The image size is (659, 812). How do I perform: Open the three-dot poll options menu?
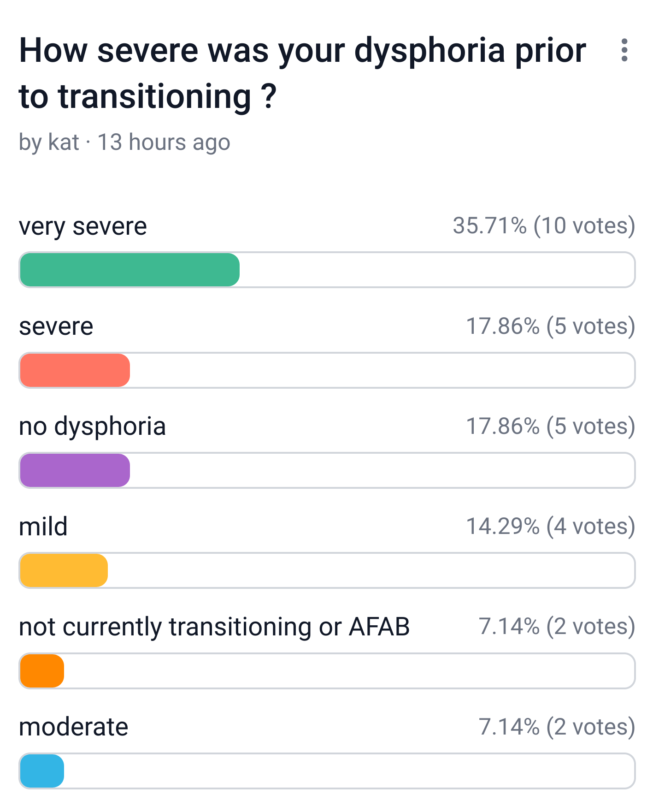point(624,50)
